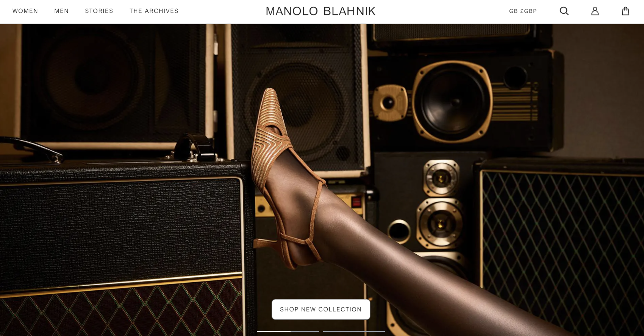
Task: Open the search magnifier icon
Action: [x=564, y=11]
